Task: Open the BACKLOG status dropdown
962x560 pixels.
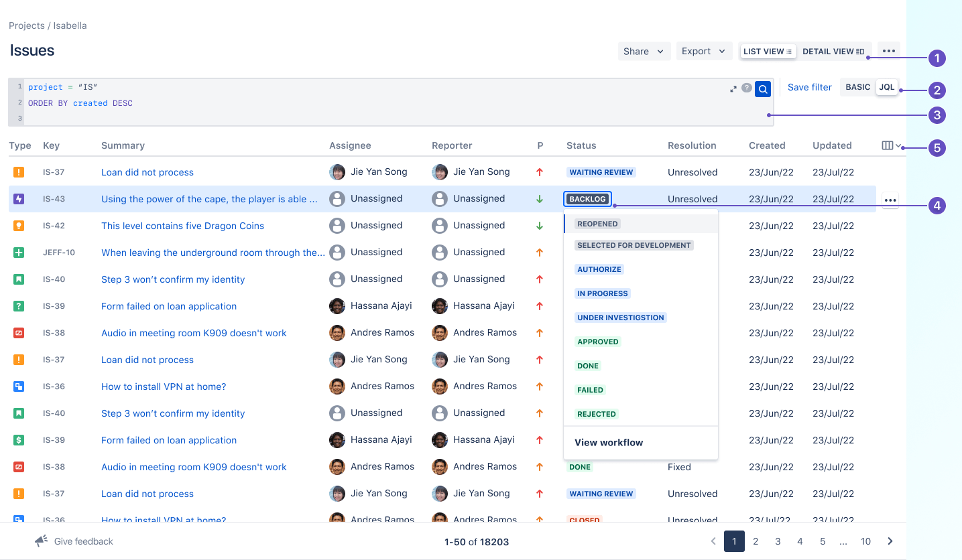Action: 587,198
